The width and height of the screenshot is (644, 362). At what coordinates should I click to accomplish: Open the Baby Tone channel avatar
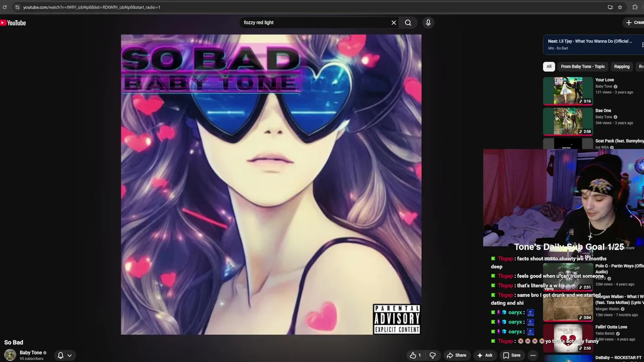(10, 355)
